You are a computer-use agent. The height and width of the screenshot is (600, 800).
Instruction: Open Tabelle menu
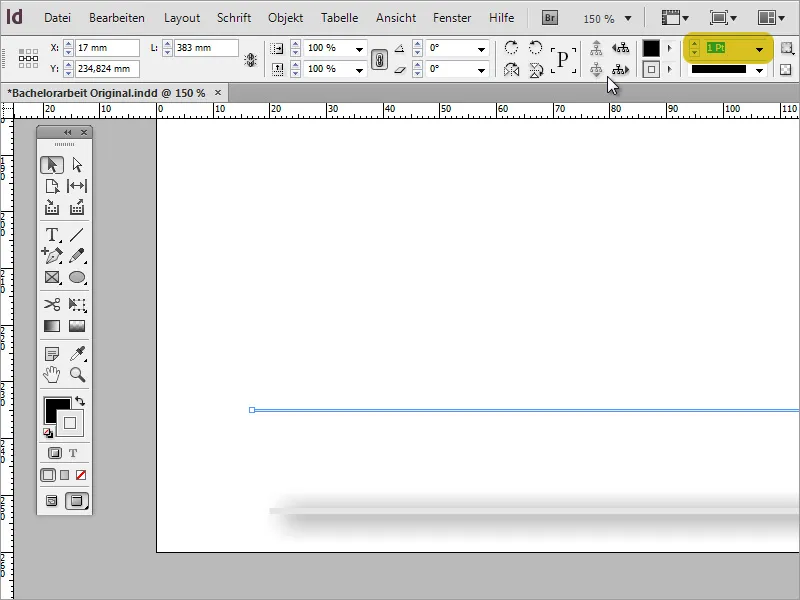click(x=339, y=18)
